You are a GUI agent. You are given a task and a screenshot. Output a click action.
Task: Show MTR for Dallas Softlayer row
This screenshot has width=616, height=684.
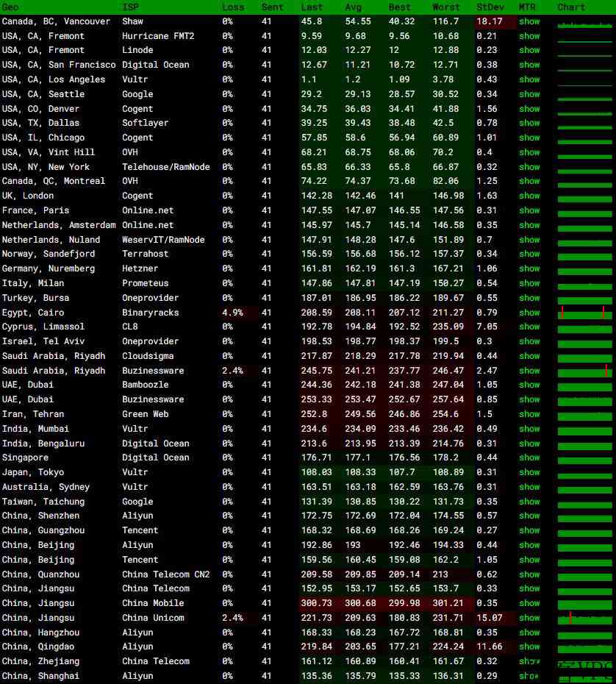(529, 123)
